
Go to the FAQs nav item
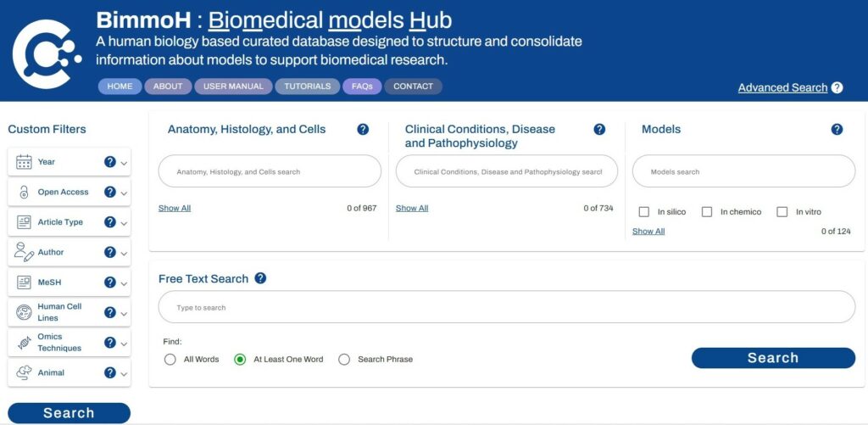362,87
